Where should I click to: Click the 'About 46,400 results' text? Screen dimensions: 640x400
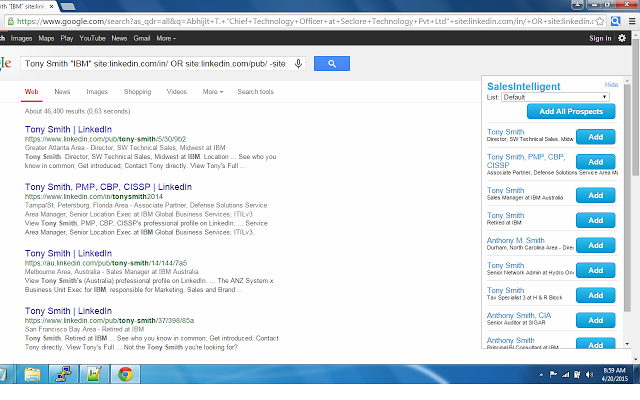78,111
